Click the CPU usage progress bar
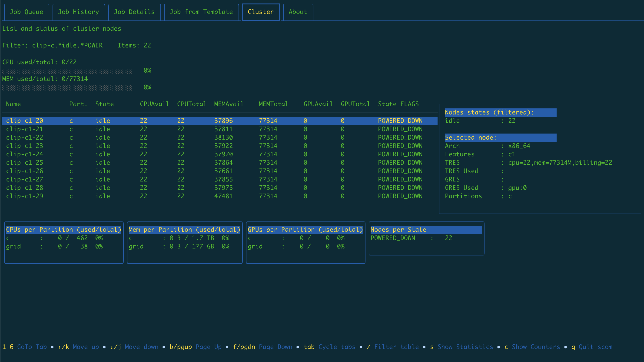 [67, 71]
